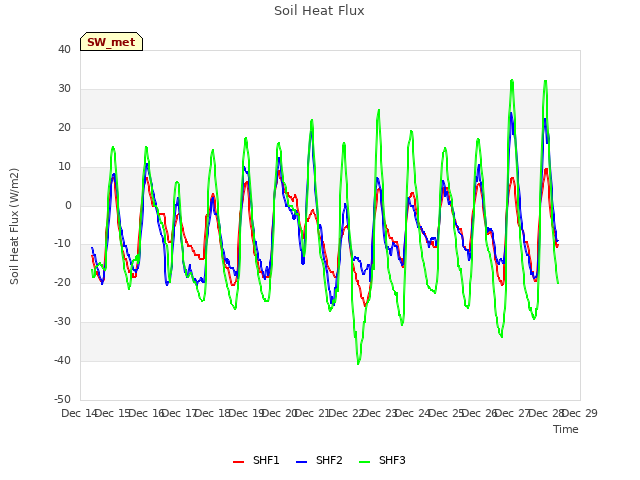Click the -30 y-axis tick label
This screenshot has height=480, width=640.
click(x=62, y=322)
